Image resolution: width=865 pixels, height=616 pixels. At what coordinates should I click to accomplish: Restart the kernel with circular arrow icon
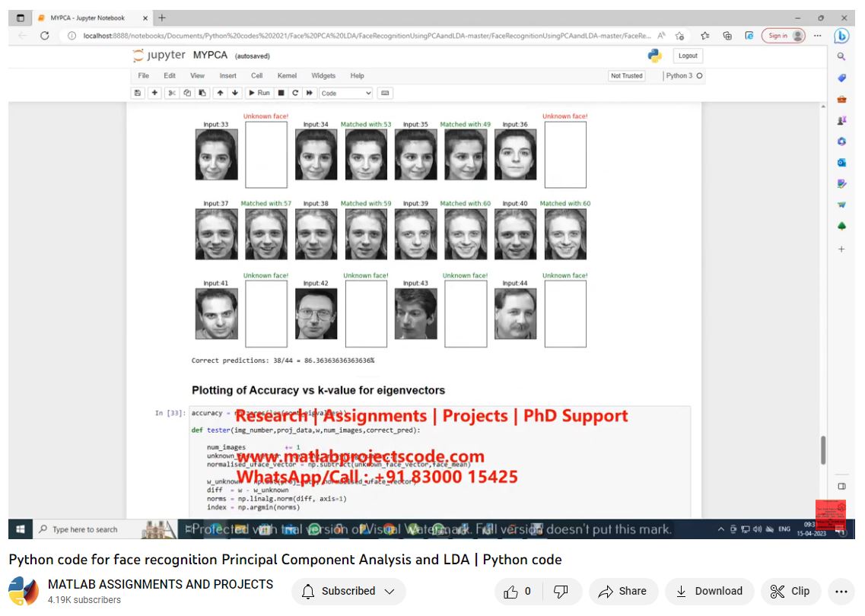(x=295, y=94)
